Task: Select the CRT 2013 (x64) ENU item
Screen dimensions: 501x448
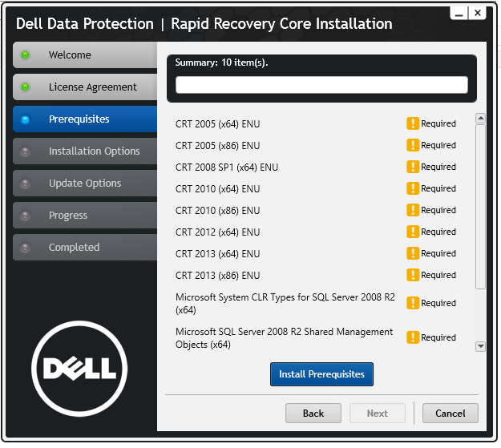Action: pyautogui.click(x=217, y=254)
